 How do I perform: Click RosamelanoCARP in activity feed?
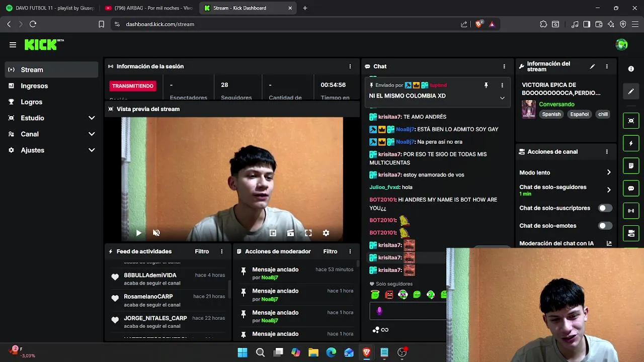(148, 297)
